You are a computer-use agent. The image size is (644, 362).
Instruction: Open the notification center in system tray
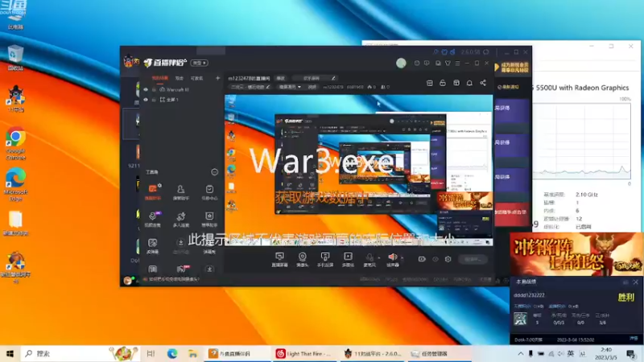631,353
